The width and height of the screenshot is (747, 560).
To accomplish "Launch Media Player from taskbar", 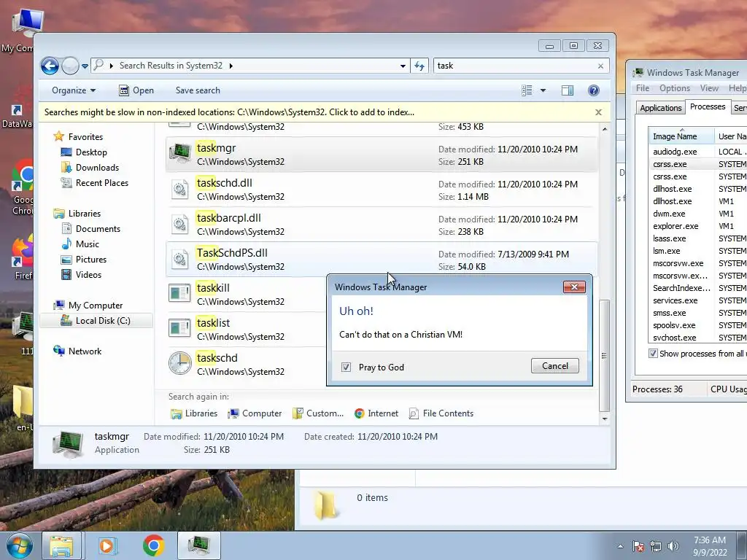I will click(108, 545).
